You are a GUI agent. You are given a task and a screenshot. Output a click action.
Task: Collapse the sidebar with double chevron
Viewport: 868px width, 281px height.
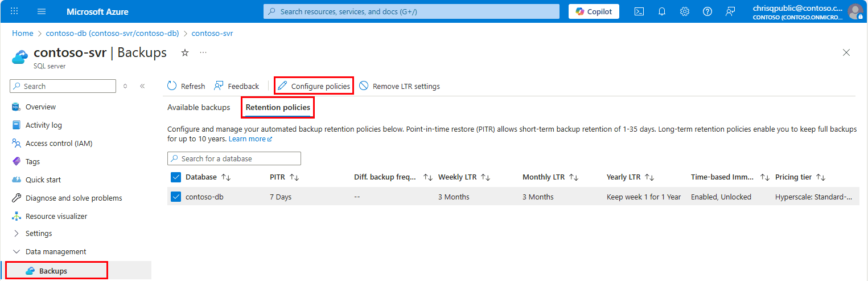142,86
